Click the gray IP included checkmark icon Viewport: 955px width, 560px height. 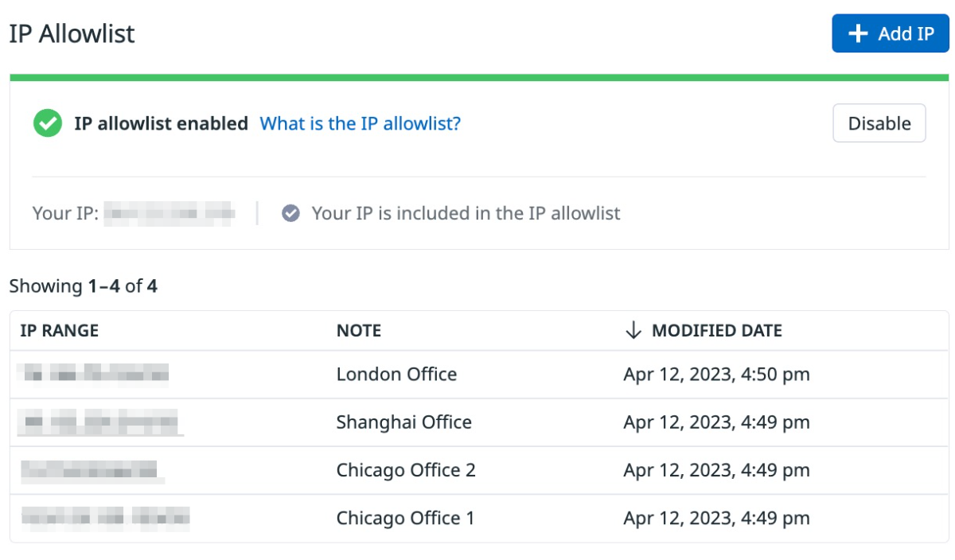click(x=291, y=213)
